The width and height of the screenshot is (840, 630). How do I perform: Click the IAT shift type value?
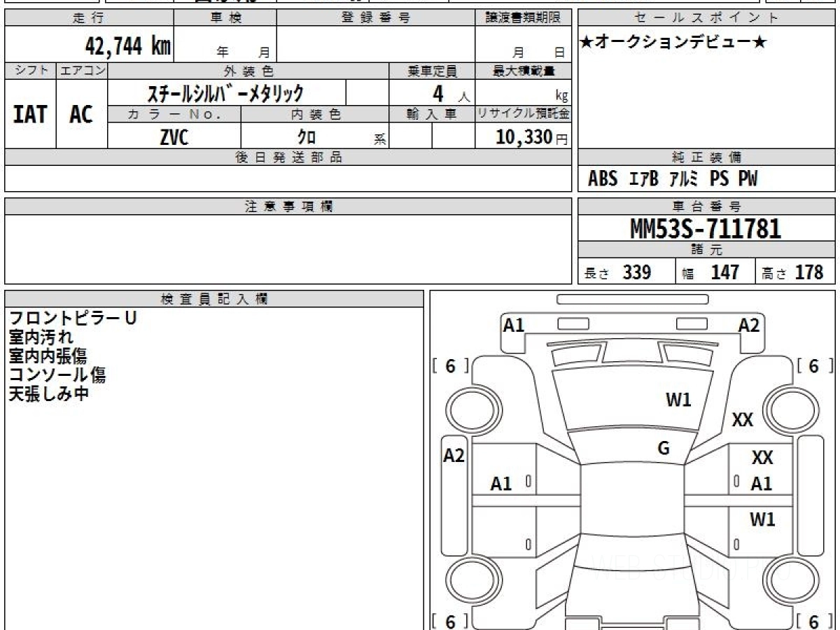[30, 114]
